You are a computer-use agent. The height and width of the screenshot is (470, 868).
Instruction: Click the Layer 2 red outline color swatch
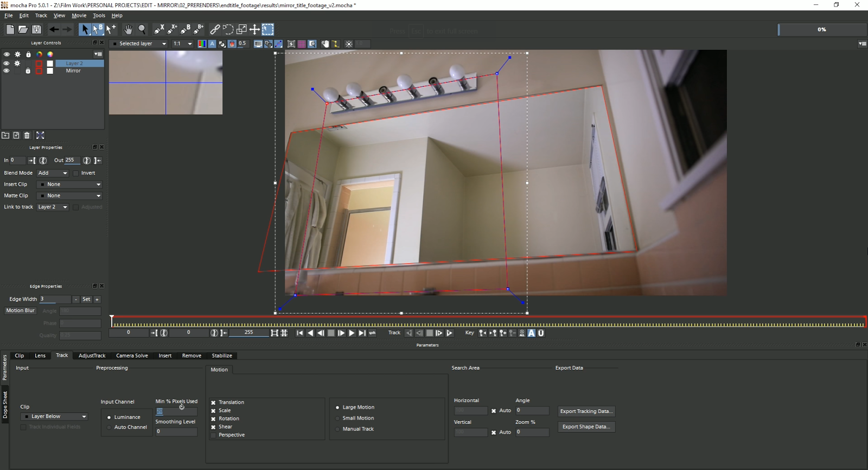pyautogui.click(x=39, y=63)
